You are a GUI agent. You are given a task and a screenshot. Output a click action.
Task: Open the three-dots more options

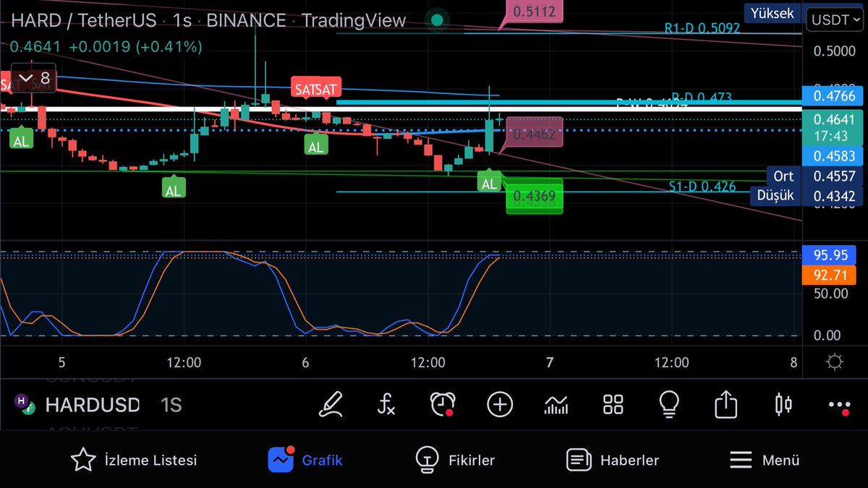pyautogui.click(x=839, y=406)
